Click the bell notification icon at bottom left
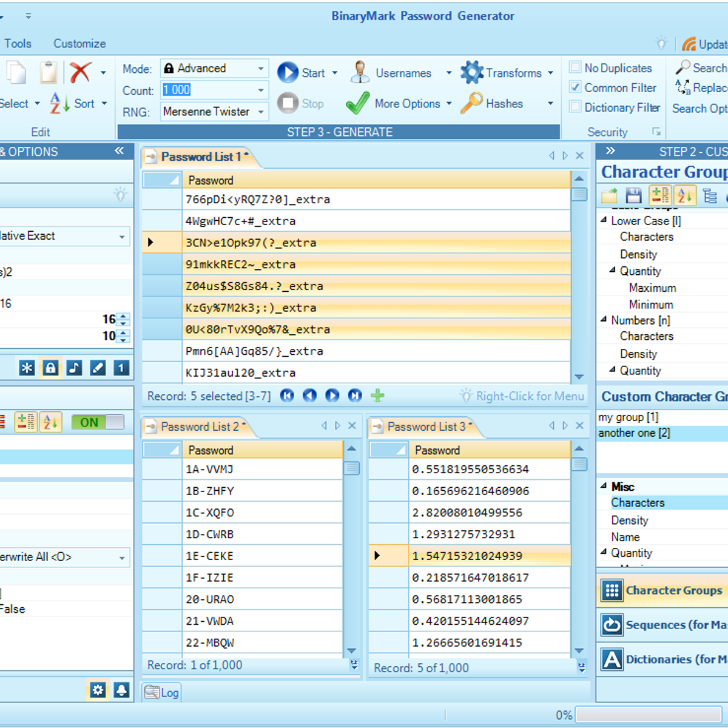Viewport: 728px width, 728px height. pyautogui.click(x=121, y=689)
